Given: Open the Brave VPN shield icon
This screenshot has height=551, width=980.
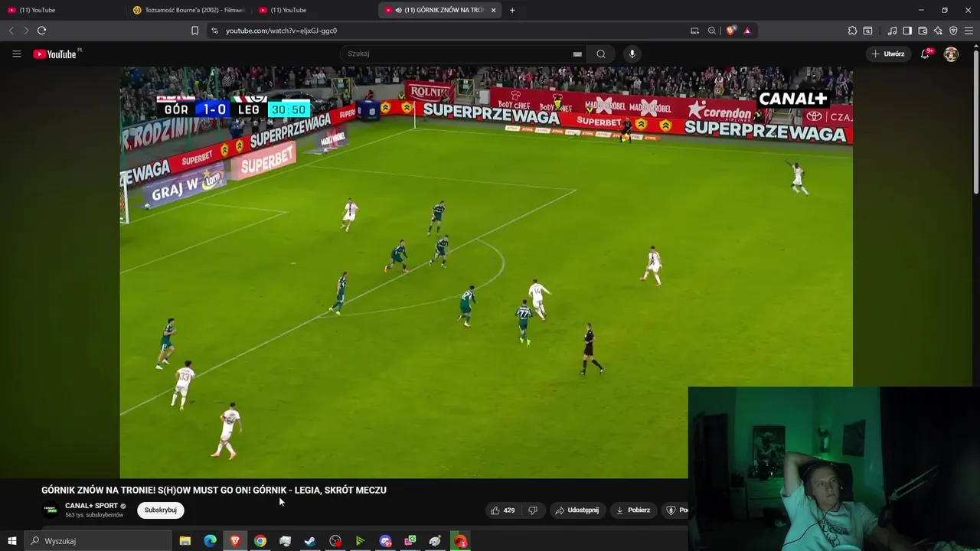Looking at the screenshot, I should (953, 31).
